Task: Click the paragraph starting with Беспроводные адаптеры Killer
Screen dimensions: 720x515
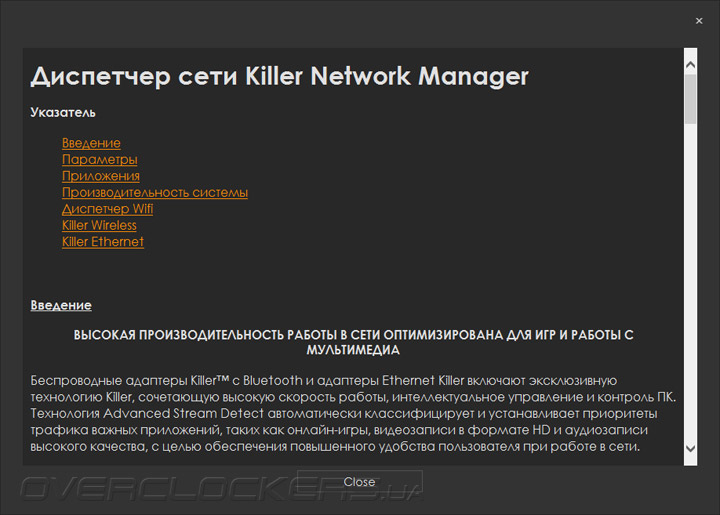Action: (x=353, y=414)
